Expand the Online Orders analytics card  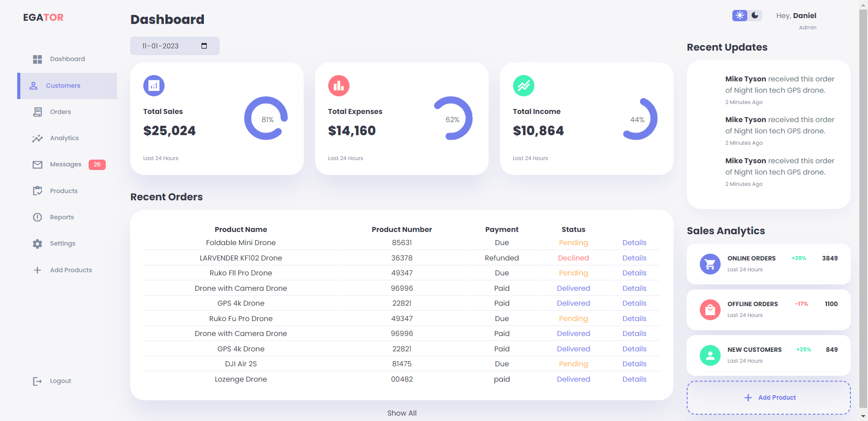pyautogui.click(x=768, y=264)
